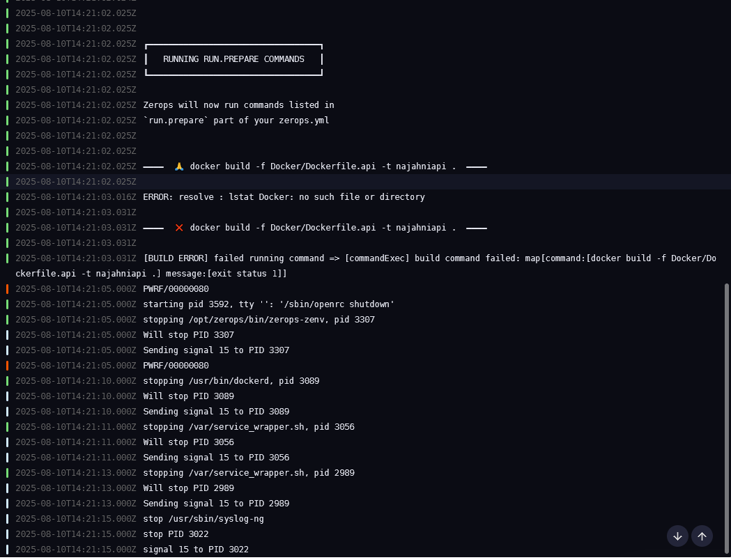Click 'Will stop PID 3056' log line
The image size is (731, 560).
(x=188, y=442)
